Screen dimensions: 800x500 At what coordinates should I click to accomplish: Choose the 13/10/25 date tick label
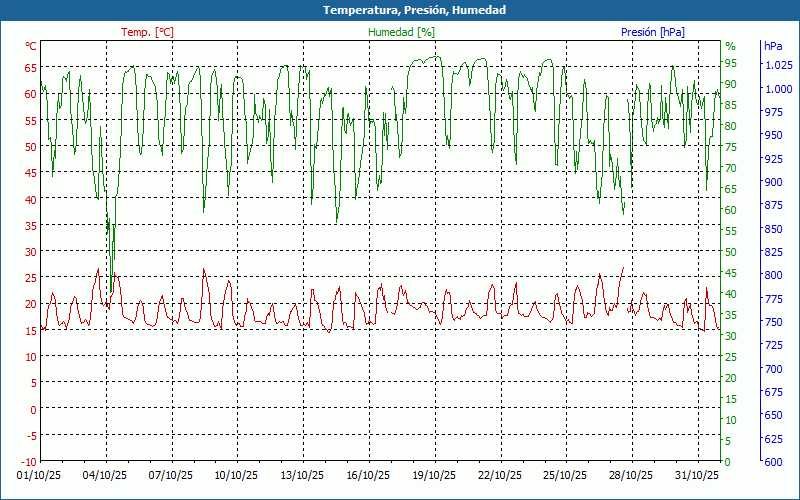pyautogui.click(x=302, y=476)
